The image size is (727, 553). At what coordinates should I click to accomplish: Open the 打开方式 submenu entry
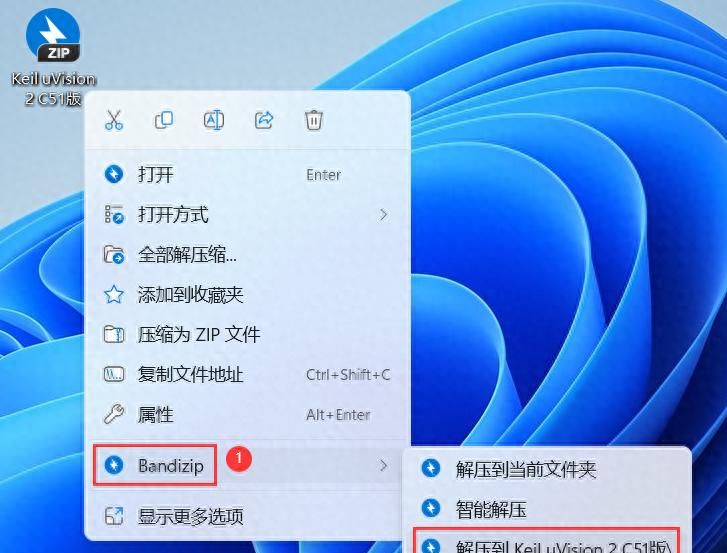pyautogui.click(x=247, y=215)
